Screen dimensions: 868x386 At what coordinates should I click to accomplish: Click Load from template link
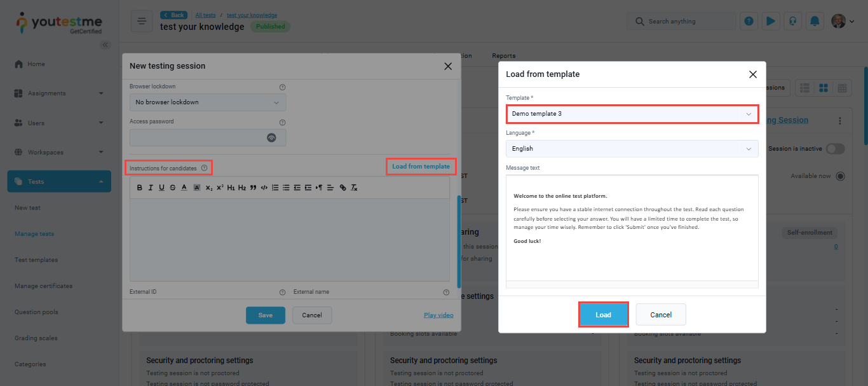click(x=421, y=167)
